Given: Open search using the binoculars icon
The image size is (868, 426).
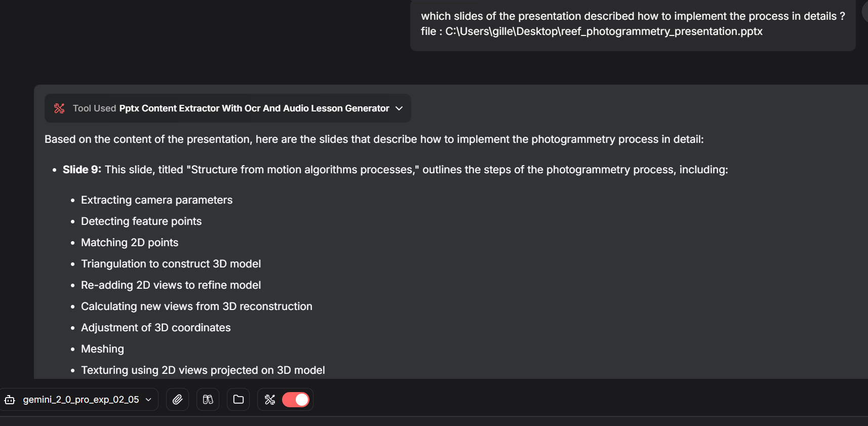Looking at the screenshot, I should click(x=208, y=399).
